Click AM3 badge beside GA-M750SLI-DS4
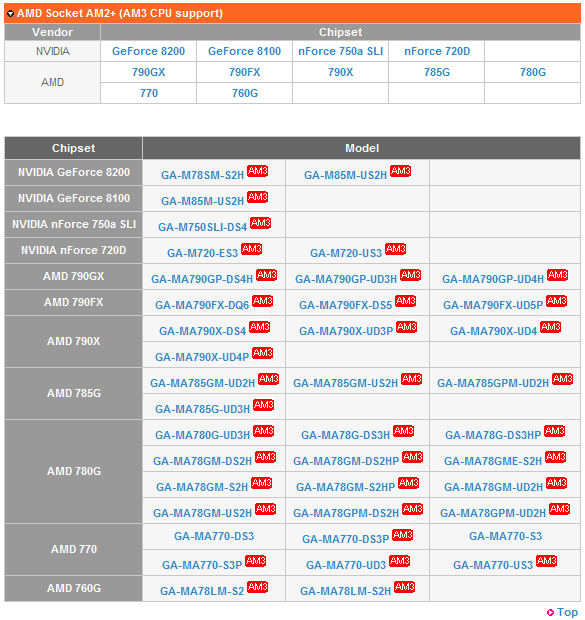The width and height of the screenshot is (585, 620). (x=260, y=223)
